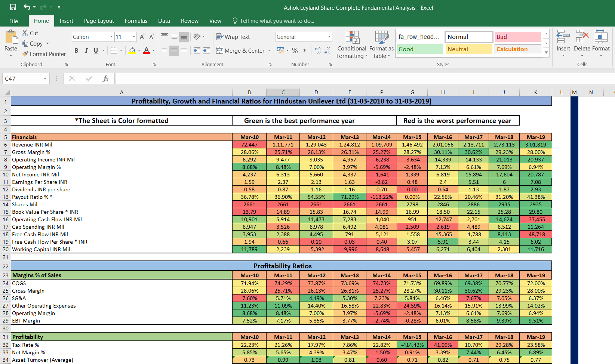Open the General number format dropdown
This screenshot has width=615, height=364.
(329, 37)
